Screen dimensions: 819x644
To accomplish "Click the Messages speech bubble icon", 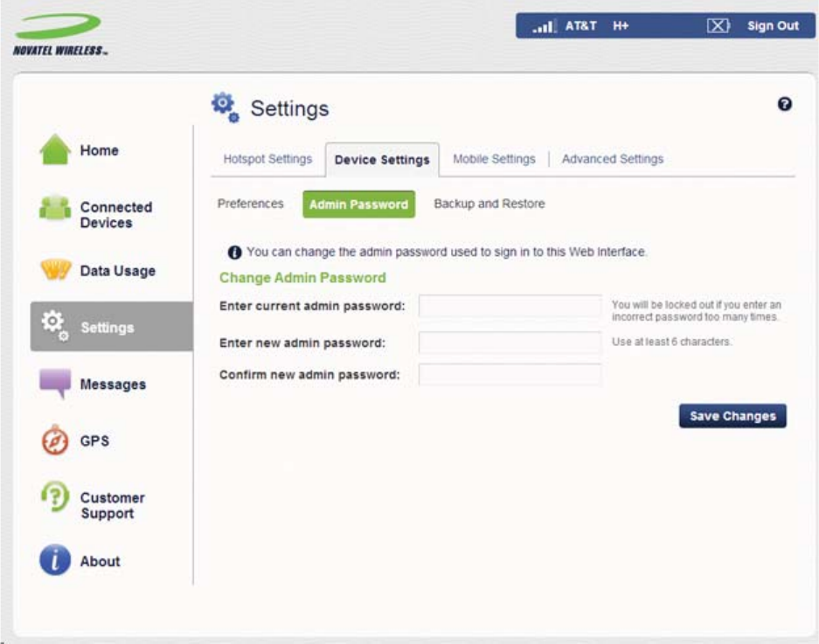I will pyautogui.click(x=55, y=384).
